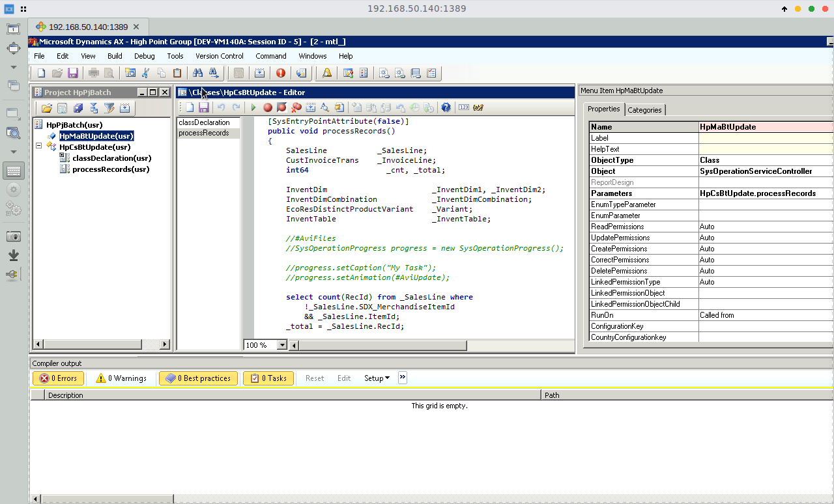Toggle line numbers with the 123 icon

(464, 107)
